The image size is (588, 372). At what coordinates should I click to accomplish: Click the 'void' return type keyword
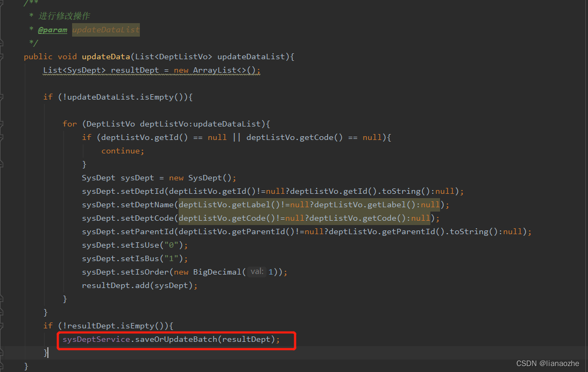point(67,57)
